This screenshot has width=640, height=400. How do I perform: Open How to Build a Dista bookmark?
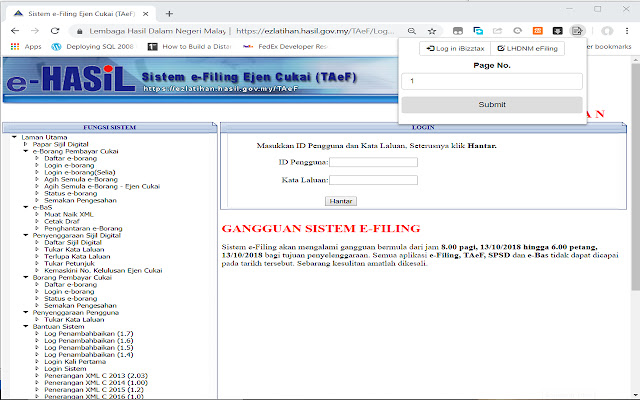tap(189, 47)
